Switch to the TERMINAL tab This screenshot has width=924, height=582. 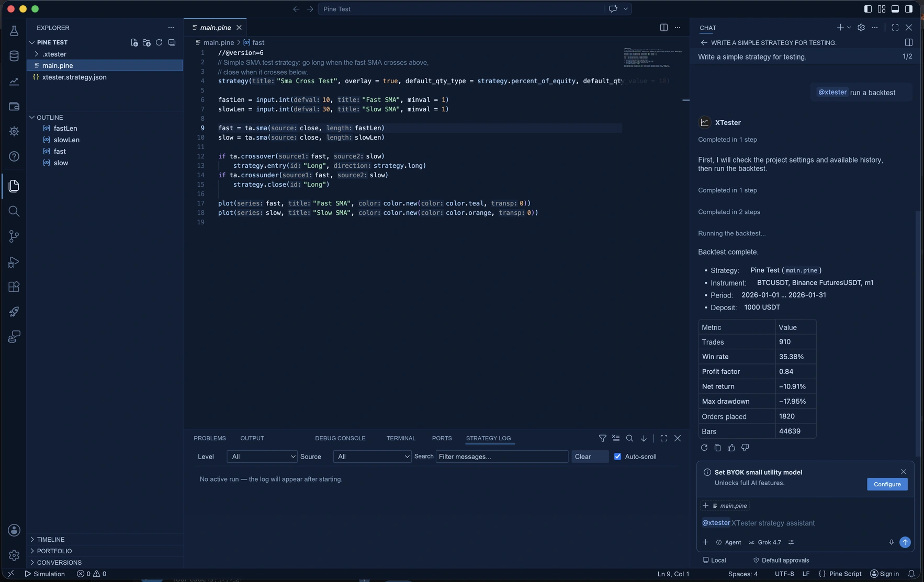(401, 438)
